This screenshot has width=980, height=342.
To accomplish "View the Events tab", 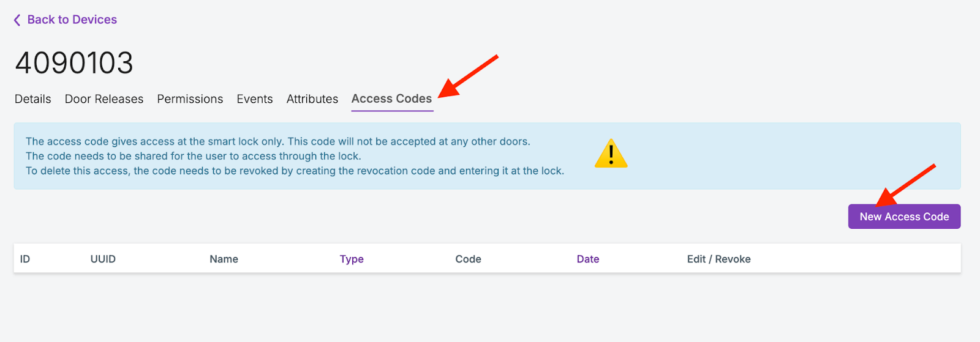I will pos(255,99).
